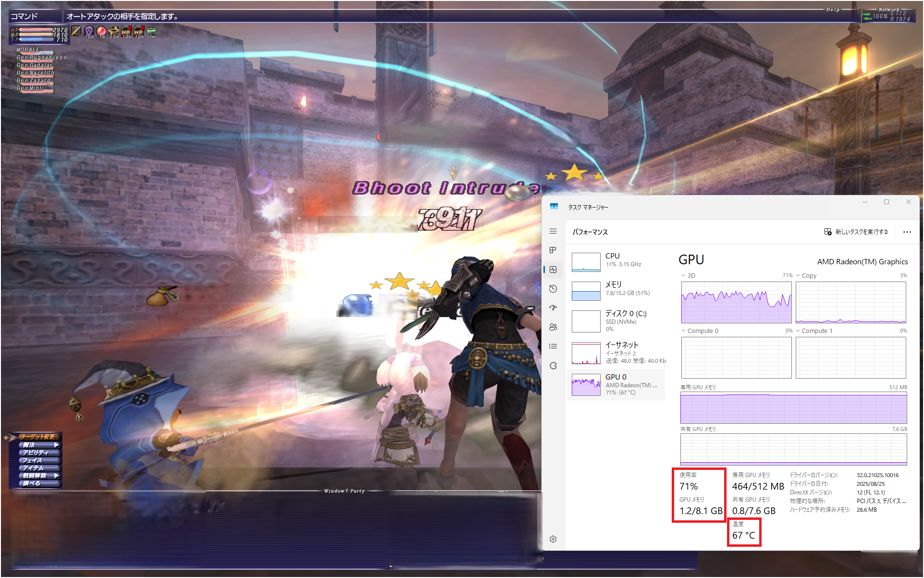
Task: Open Services puzzle icon in sidebar
Action: [553, 366]
